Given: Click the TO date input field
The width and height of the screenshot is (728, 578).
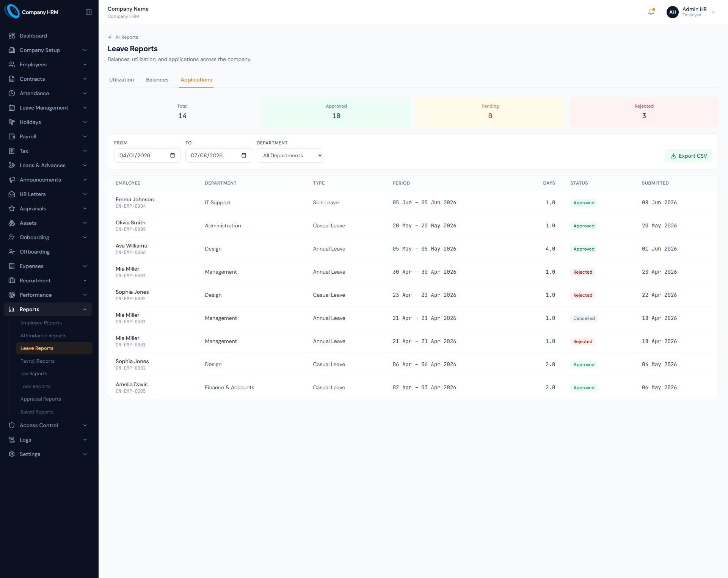Looking at the screenshot, I should 218,155.
